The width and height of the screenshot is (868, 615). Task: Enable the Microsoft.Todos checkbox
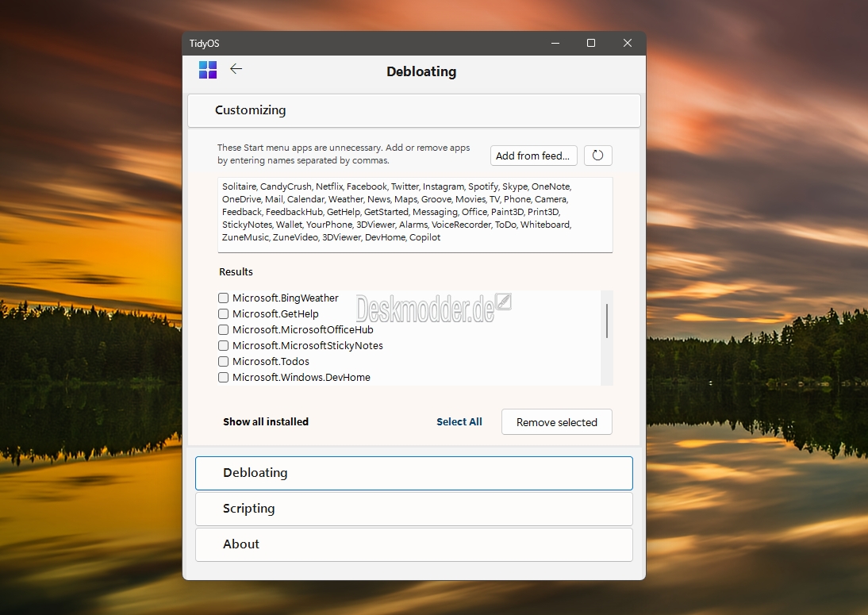[224, 362]
